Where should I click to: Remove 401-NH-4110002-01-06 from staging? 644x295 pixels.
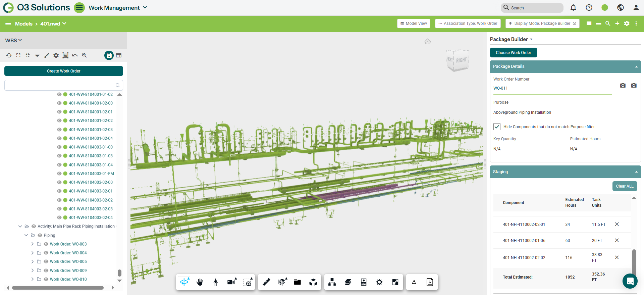point(617,240)
